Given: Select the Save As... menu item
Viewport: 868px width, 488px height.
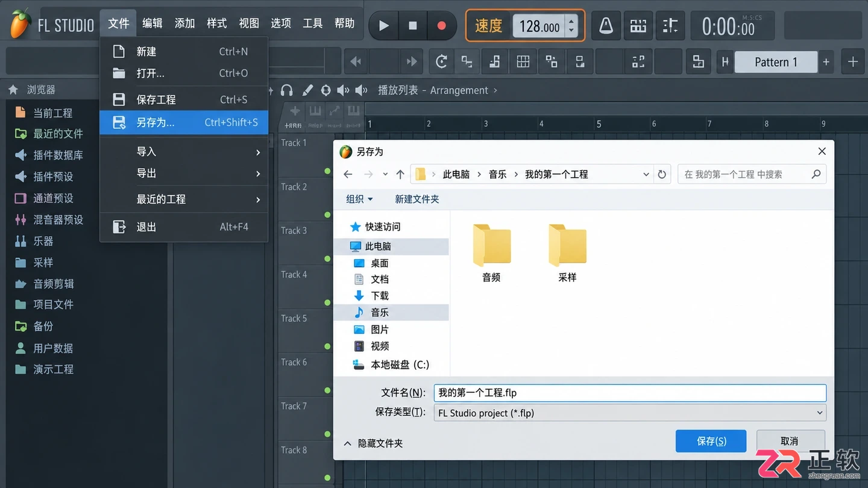Looking at the screenshot, I should coord(184,122).
